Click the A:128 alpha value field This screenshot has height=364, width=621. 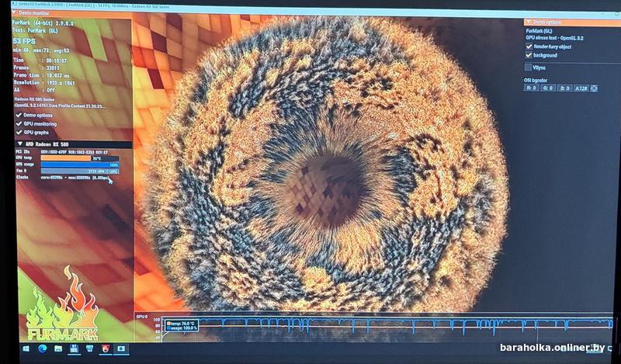[x=581, y=88]
